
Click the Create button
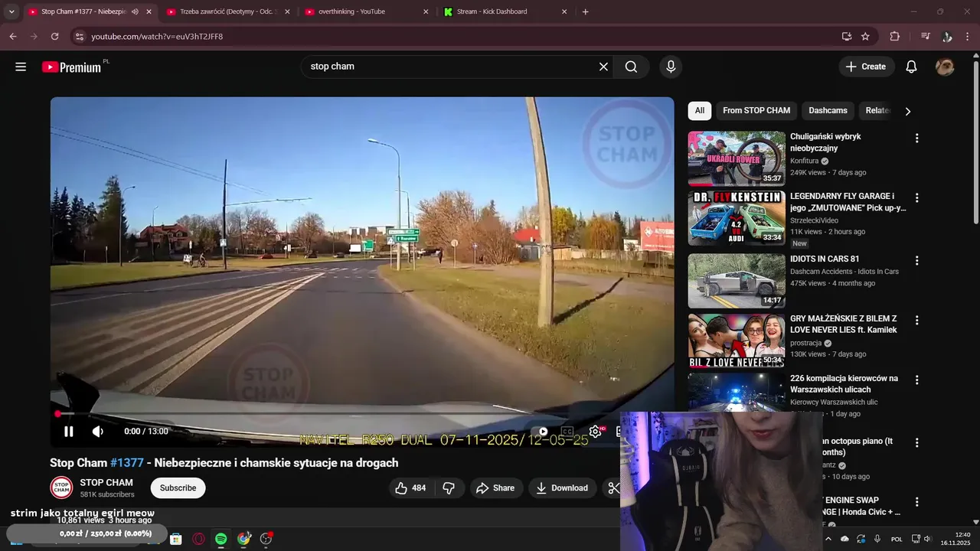(x=867, y=67)
